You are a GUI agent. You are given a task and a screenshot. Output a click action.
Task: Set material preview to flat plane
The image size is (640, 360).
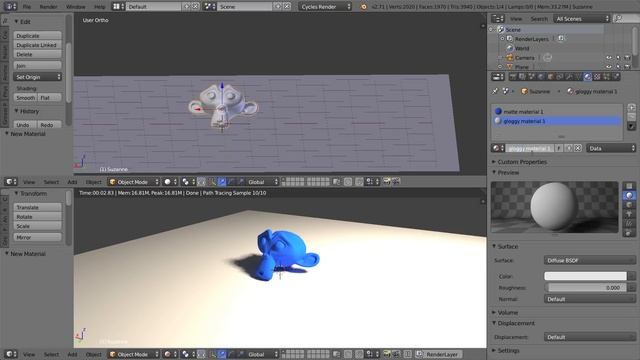tap(629, 186)
